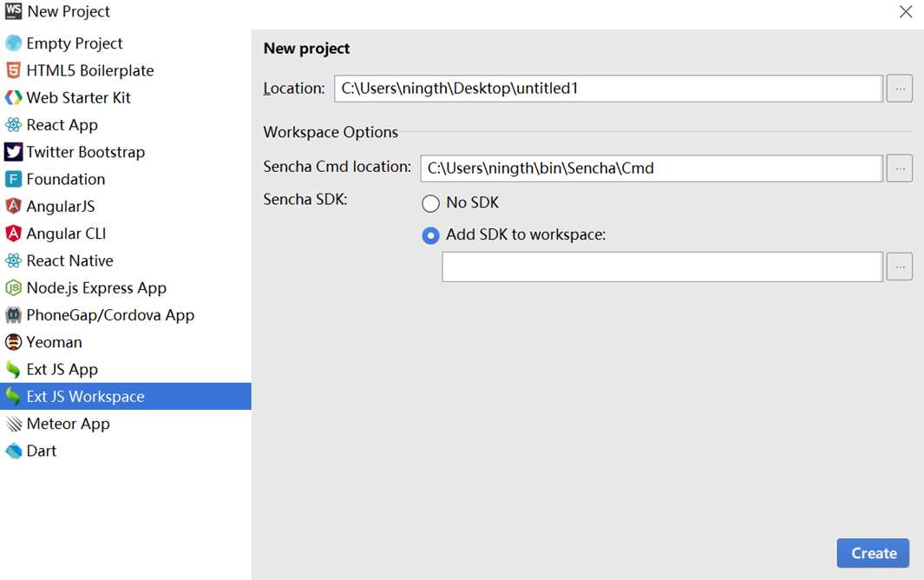This screenshot has height=580, width=924.
Task: Select Twitter Bootstrap template label
Action: (85, 152)
